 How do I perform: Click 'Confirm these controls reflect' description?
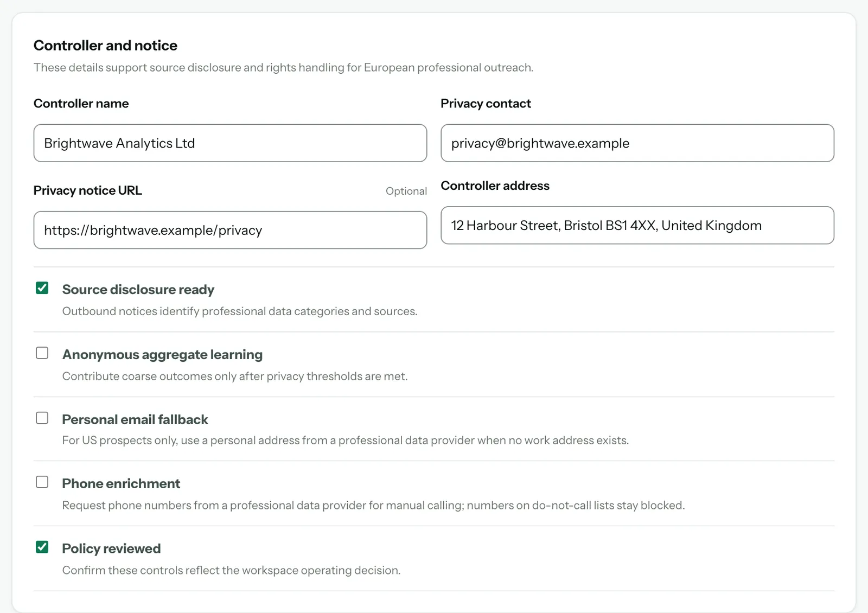click(232, 571)
